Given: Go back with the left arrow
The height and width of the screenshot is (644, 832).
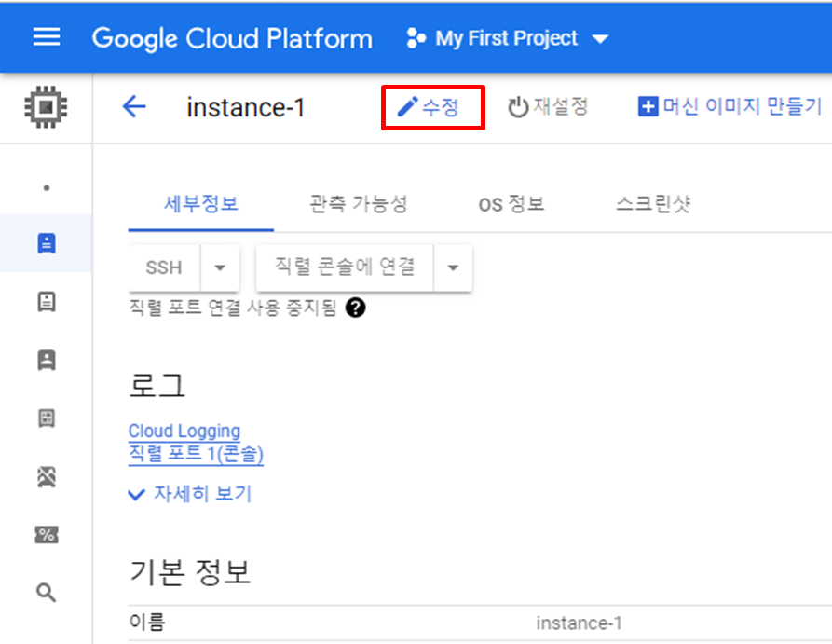Looking at the screenshot, I should click(134, 107).
